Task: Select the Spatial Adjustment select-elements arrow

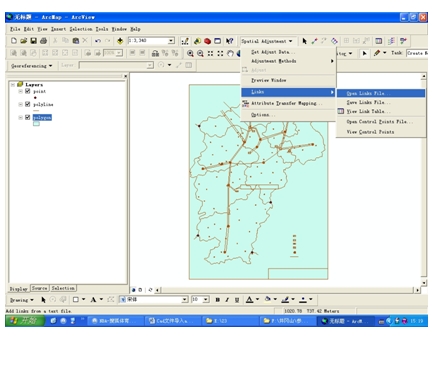Action: pyautogui.click(x=304, y=41)
